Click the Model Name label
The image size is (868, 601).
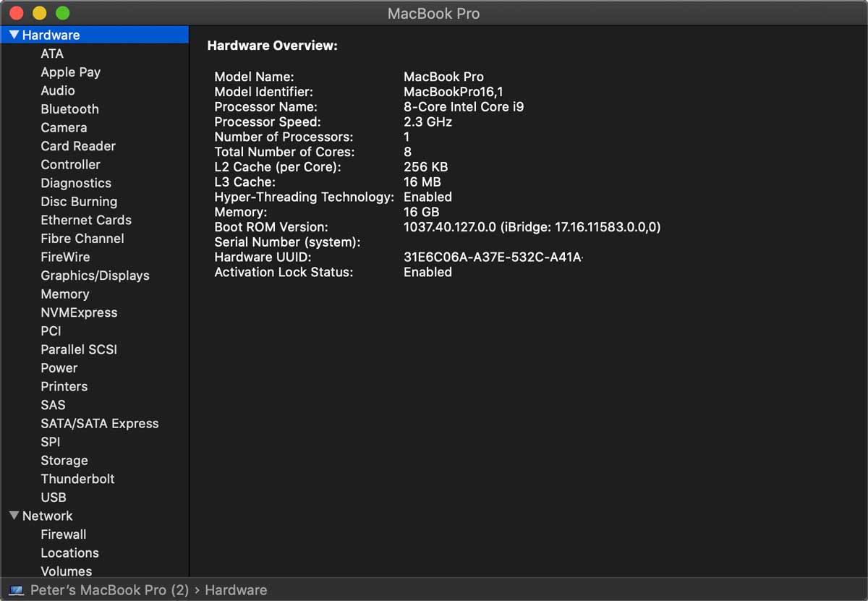(254, 77)
